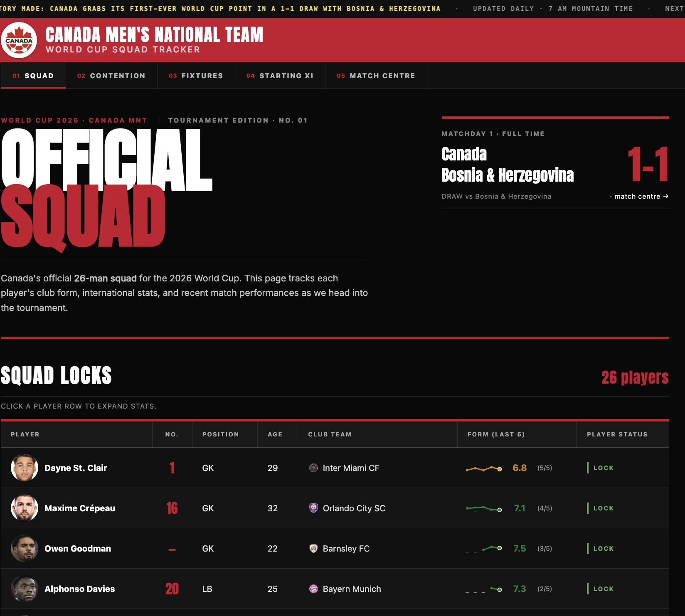Image resolution: width=685 pixels, height=616 pixels.
Task: Click the No. column header
Action: tap(172, 434)
